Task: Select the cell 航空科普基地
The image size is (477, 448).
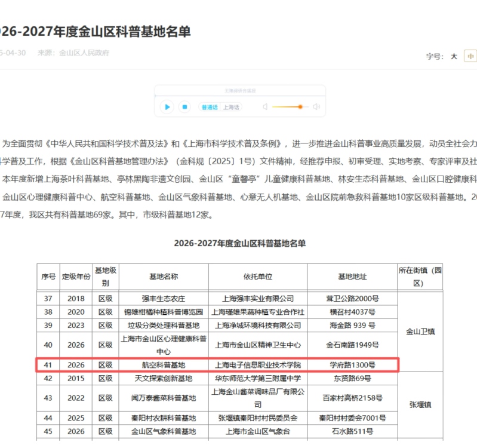Action: tap(164, 365)
